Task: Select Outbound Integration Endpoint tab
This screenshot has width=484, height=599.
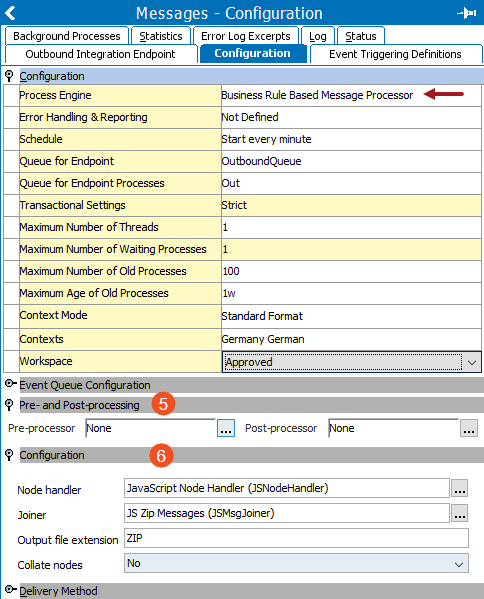Action: [100, 54]
